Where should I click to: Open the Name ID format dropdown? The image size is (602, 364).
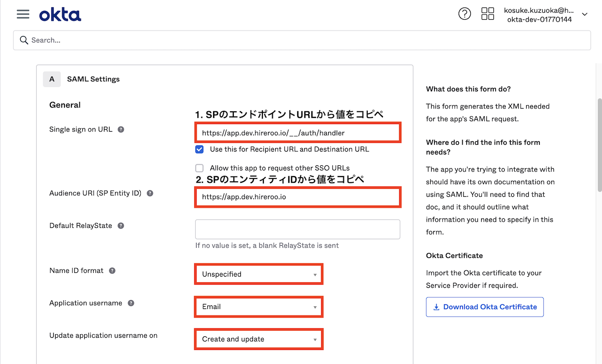tap(259, 274)
